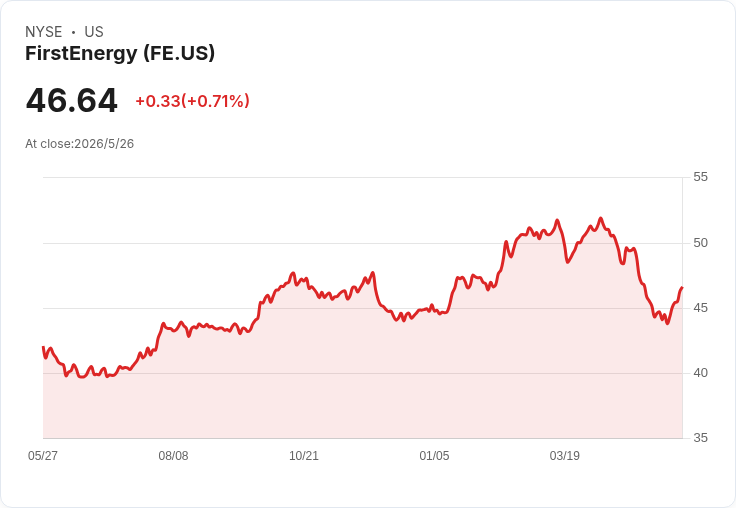Click the chart's highest peak near 52
Image resolution: width=736 pixels, height=508 pixels.
(x=600, y=218)
